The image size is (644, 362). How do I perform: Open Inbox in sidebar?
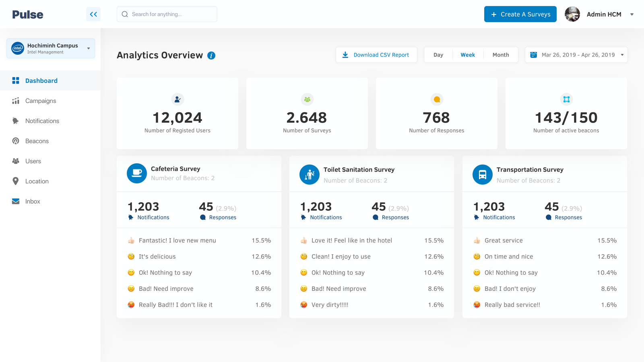50,201
